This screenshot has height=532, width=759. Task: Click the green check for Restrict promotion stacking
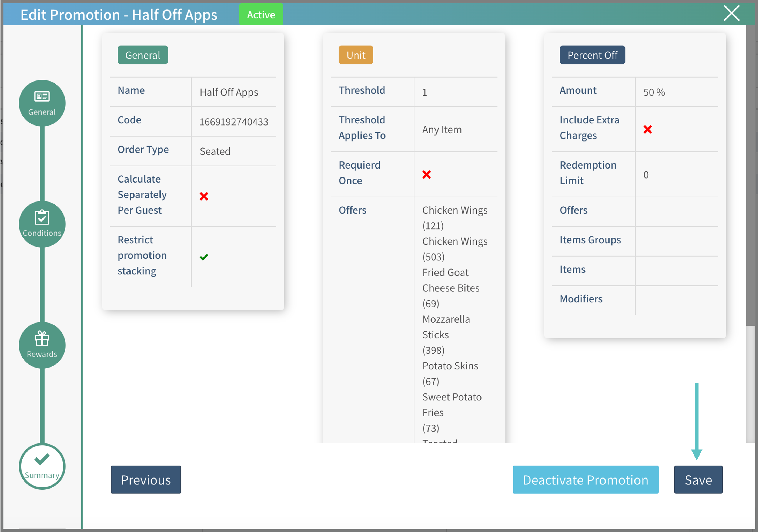point(204,257)
